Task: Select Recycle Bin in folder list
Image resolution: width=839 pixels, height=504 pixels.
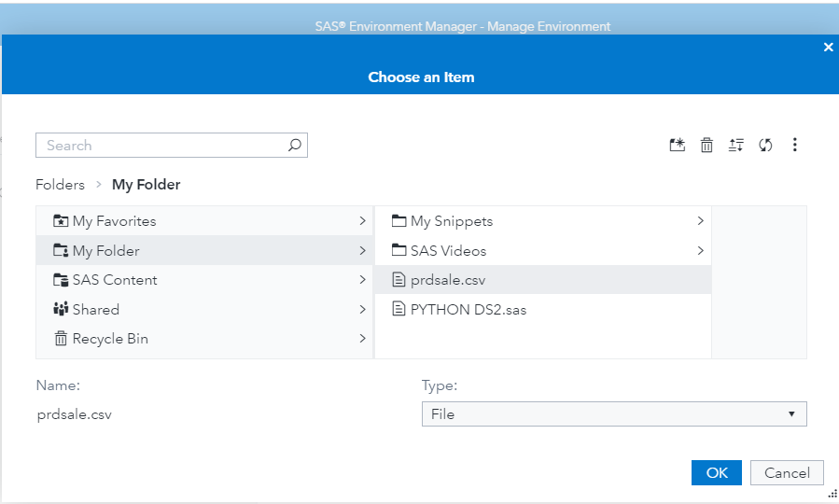Action: pos(110,339)
